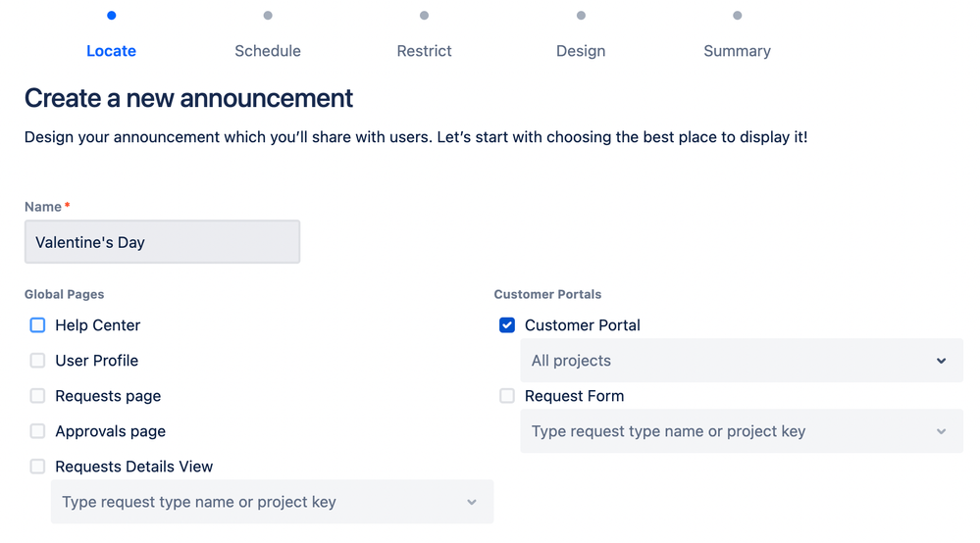The height and width of the screenshot is (543, 980).
Task: Click the step dot above Schedule
Action: tap(268, 16)
